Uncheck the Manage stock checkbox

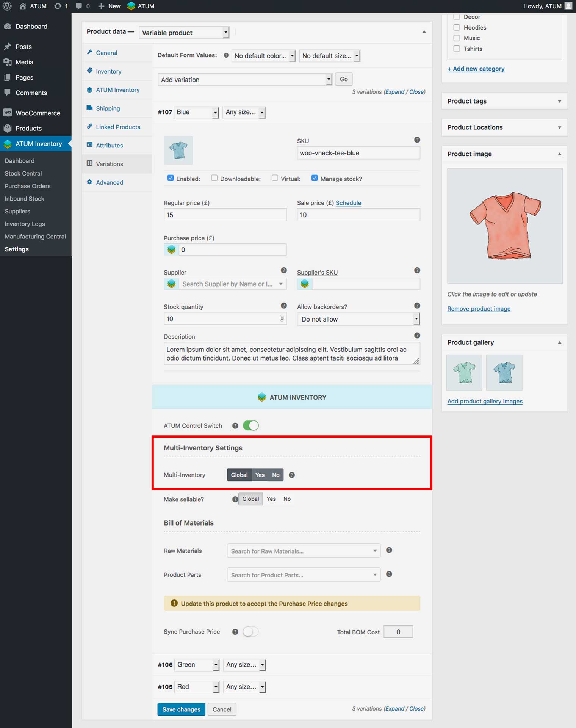point(315,178)
